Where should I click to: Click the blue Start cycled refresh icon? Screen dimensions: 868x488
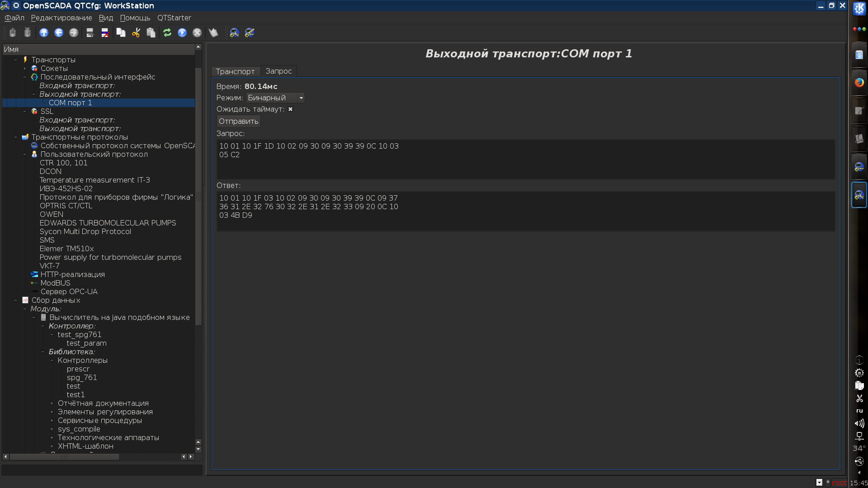tap(182, 33)
